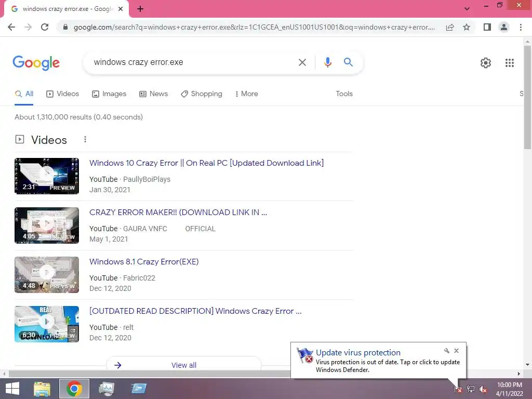Viewport: 532px width, 399px height.
Task: Open 'Windows 10 Crazy Error' video link
Action: click(x=206, y=163)
